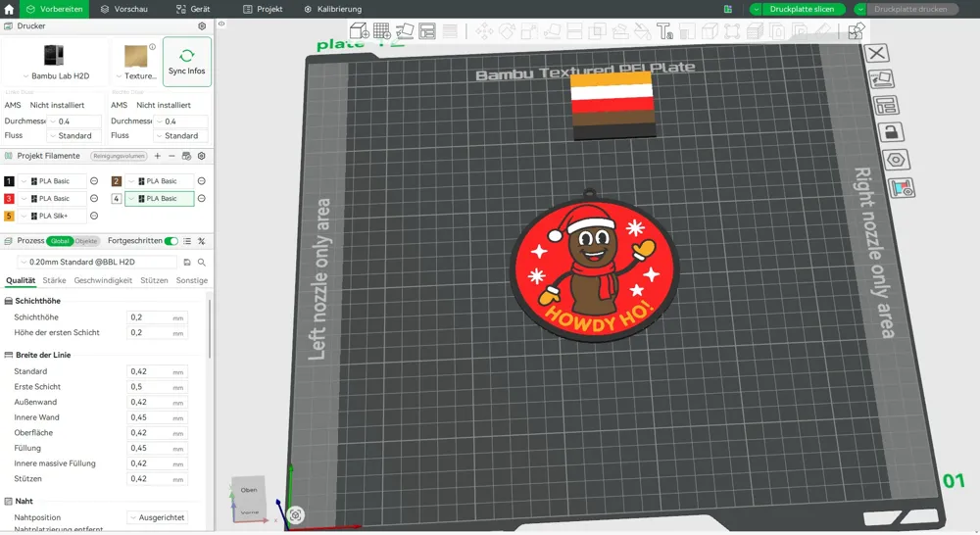Click red filament 3 color swatch
980x535 pixels.
tap(9, 199)
